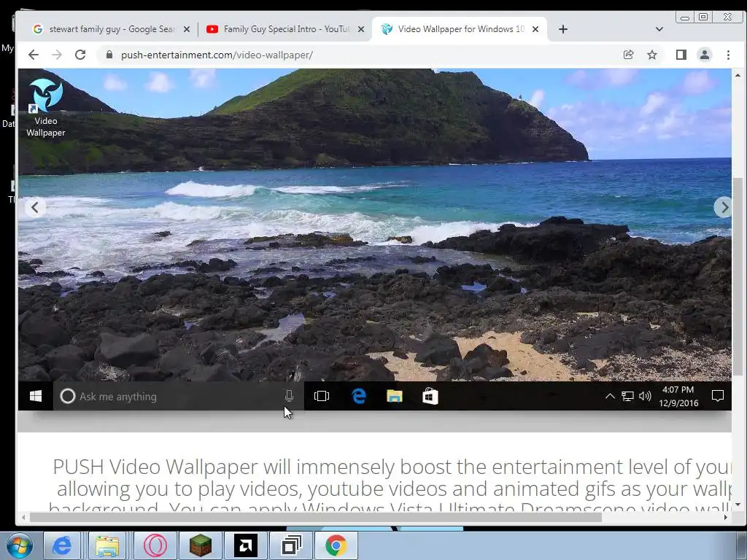Click the Chrome icon in the taskbar
This screenshot has height=560, width=747.
336,545
